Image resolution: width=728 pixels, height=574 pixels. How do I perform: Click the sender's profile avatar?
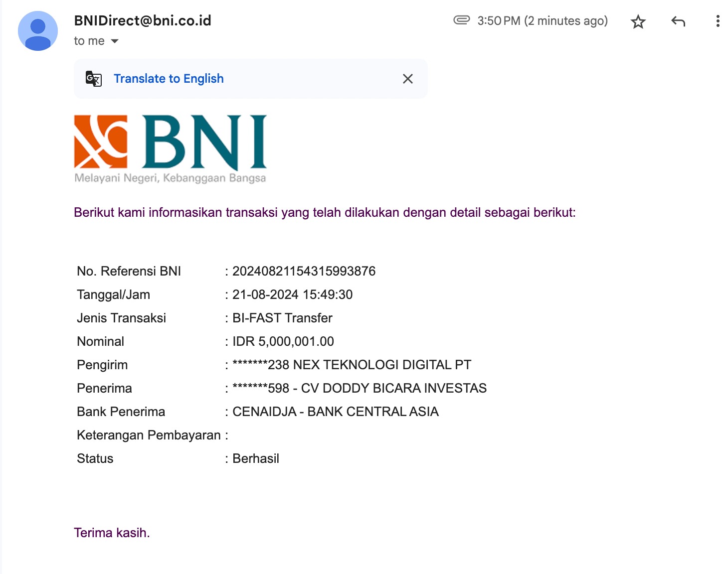[38, 31]
